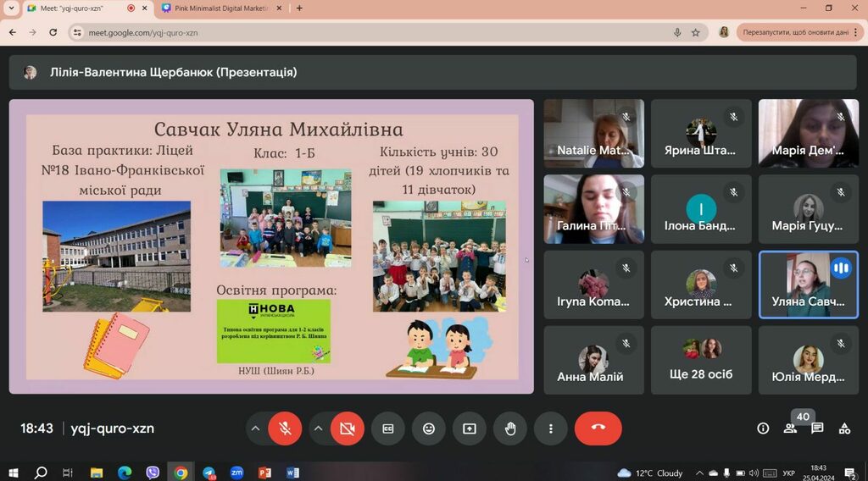
Task: Show hidden system tray icons
Action: (699, 473)
